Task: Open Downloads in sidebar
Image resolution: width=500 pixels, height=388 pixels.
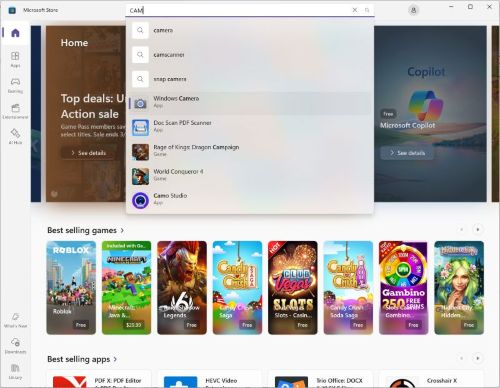Action: point(15,346)
